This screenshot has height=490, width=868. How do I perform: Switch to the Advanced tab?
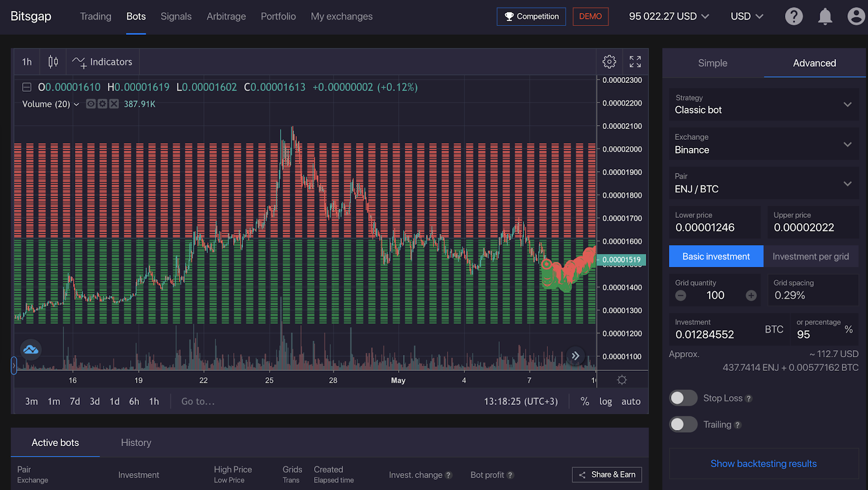(815, 63)
